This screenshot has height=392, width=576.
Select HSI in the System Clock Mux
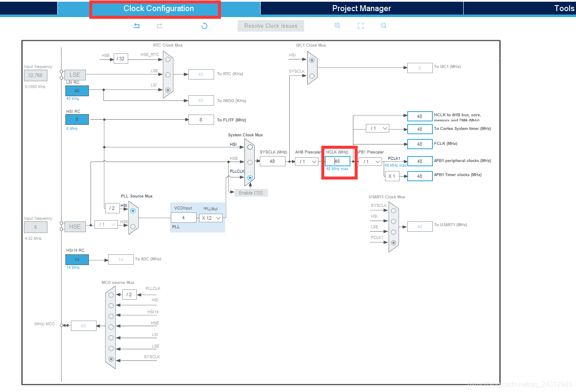(x=250, y=147)
